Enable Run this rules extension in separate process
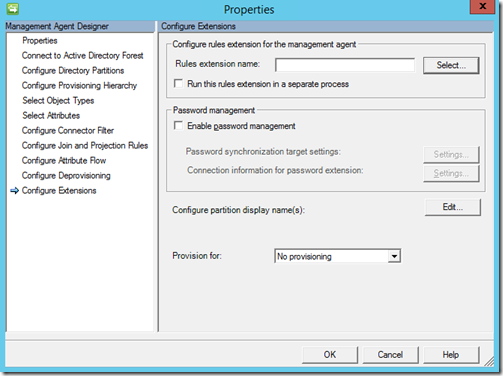503x376 pixels. pos(178,83)
